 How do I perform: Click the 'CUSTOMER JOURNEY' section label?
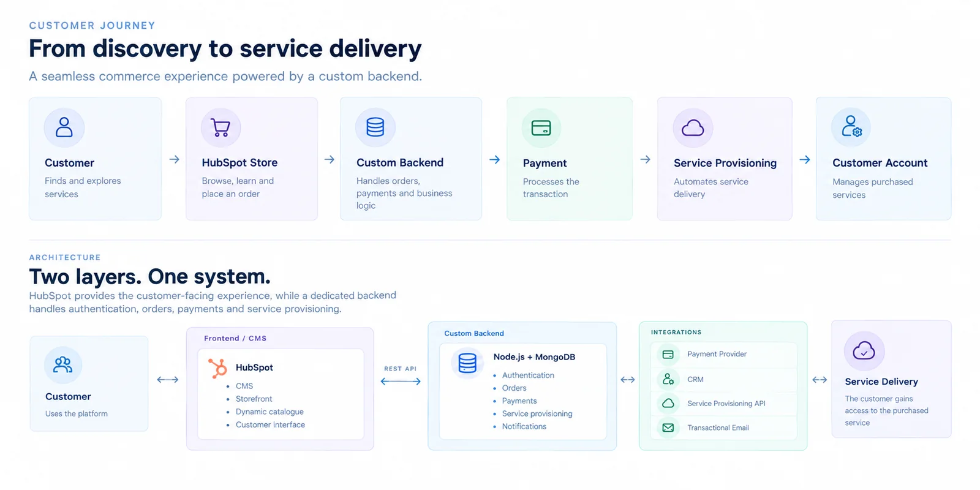coord(92,26)
